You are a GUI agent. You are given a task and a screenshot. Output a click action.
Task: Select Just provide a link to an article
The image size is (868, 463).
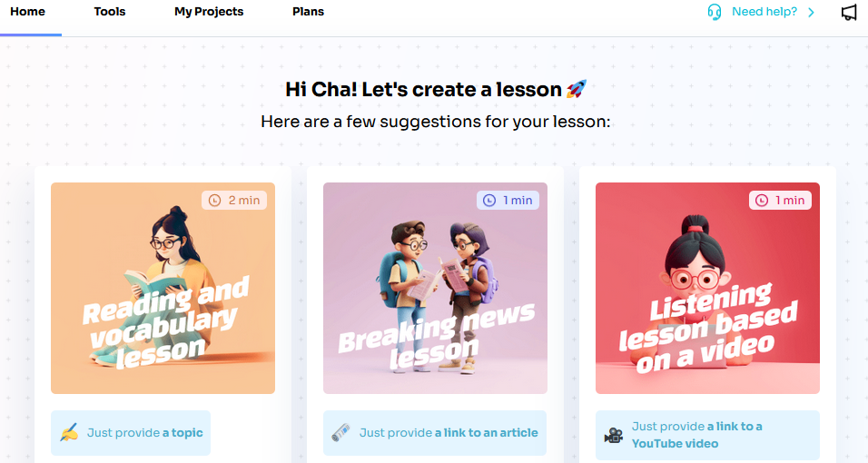pyautogui.click(x=435, y=432)
